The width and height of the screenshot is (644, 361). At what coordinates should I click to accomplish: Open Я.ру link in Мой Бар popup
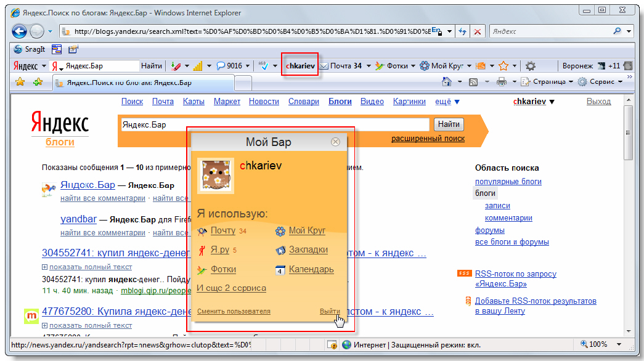click(x=220, y=249)
